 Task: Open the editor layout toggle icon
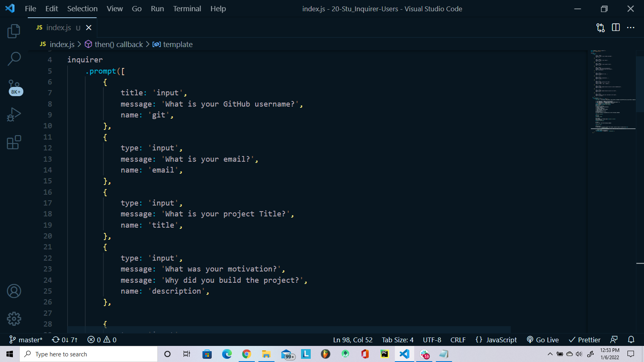616,28
